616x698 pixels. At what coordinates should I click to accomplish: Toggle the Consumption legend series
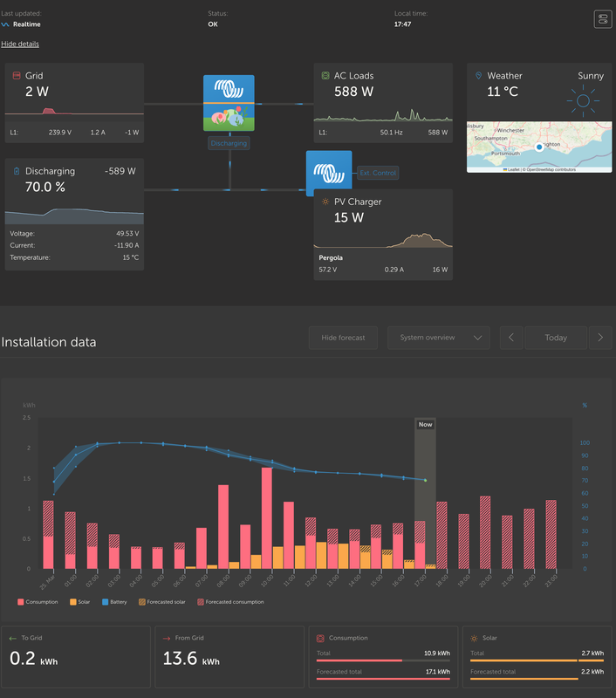point(38,602)
